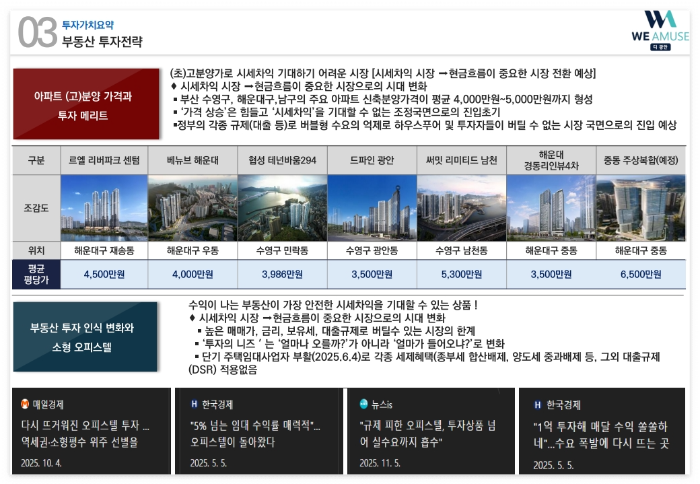Click the large '03' section number
Screen dimensions: 700x484
[x=38, y=32]
